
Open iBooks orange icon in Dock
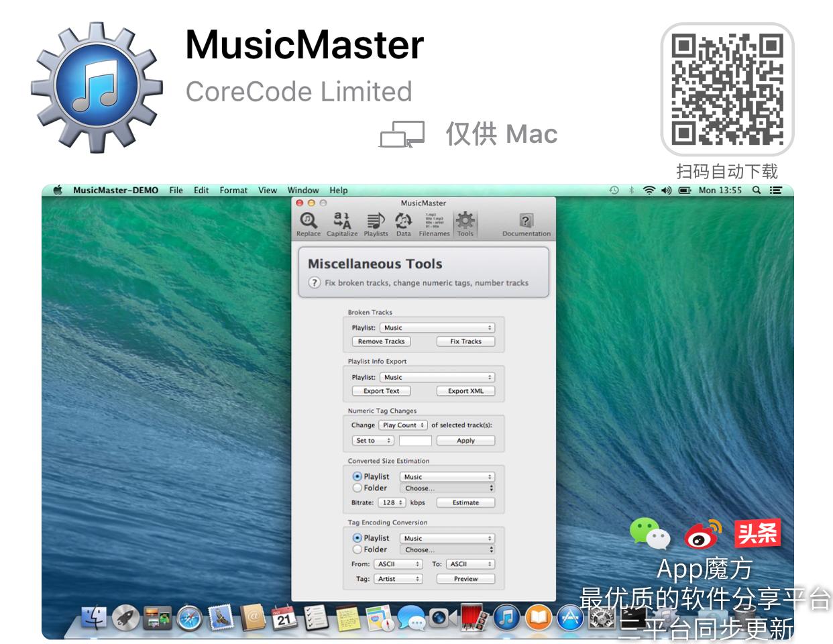click(539, 618)
